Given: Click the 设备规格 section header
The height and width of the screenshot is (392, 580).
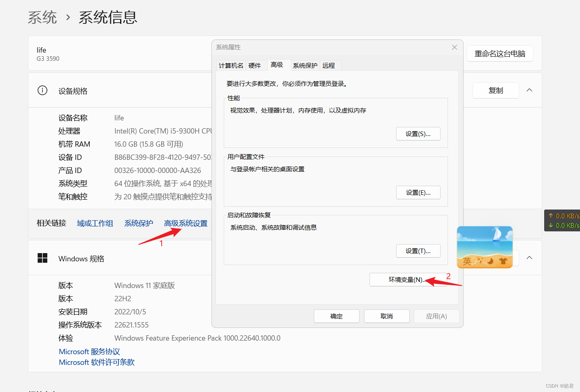Looking at the screenshot, I should (x=73, y=91).
